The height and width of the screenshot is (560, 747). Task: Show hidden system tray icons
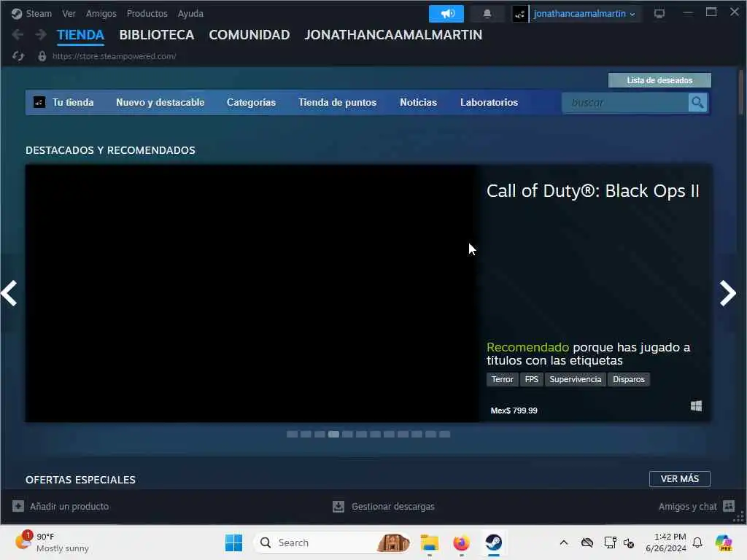564,542
